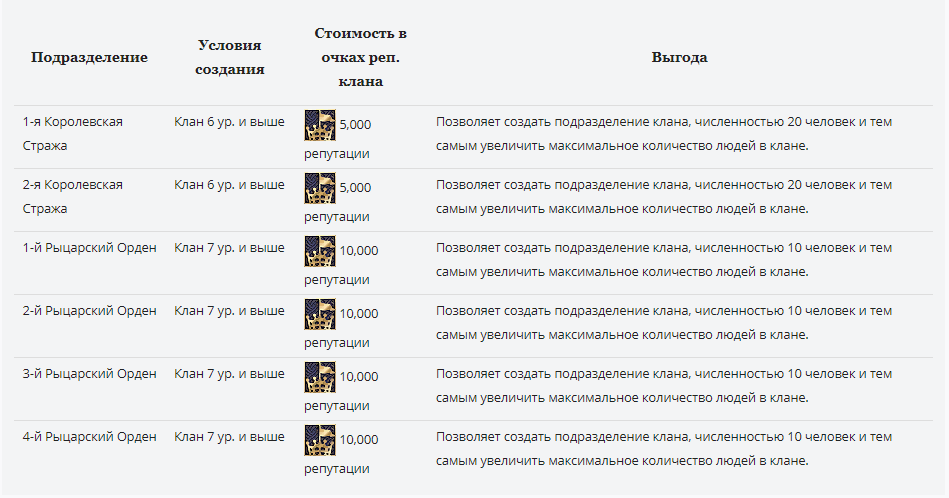Image resolution: width=949 pixels, height=498 pixels.
Task: Select the 2-й Рыцарский Орден name cell
Action: [x=90, y=311]
